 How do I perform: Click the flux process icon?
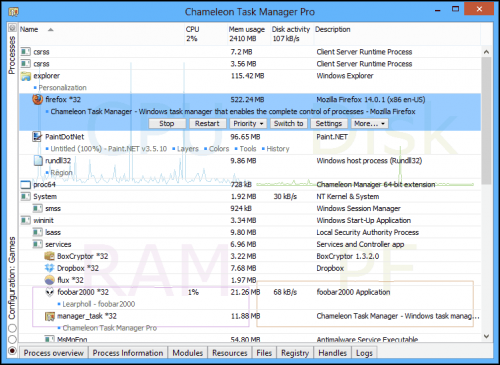49,280
